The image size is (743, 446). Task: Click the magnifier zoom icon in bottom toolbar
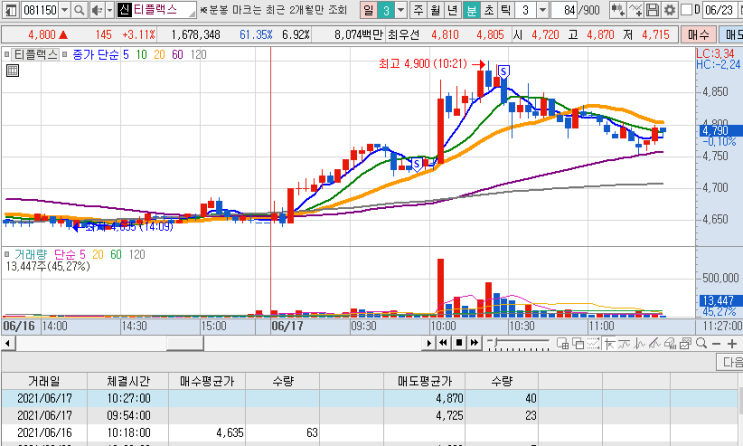point(702,343)
